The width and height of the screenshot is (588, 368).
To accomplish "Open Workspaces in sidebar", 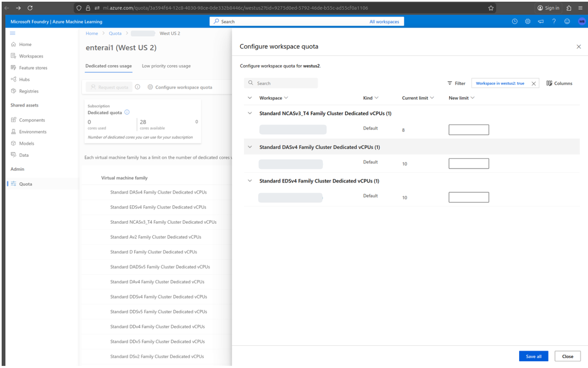I will pos(27,56).
